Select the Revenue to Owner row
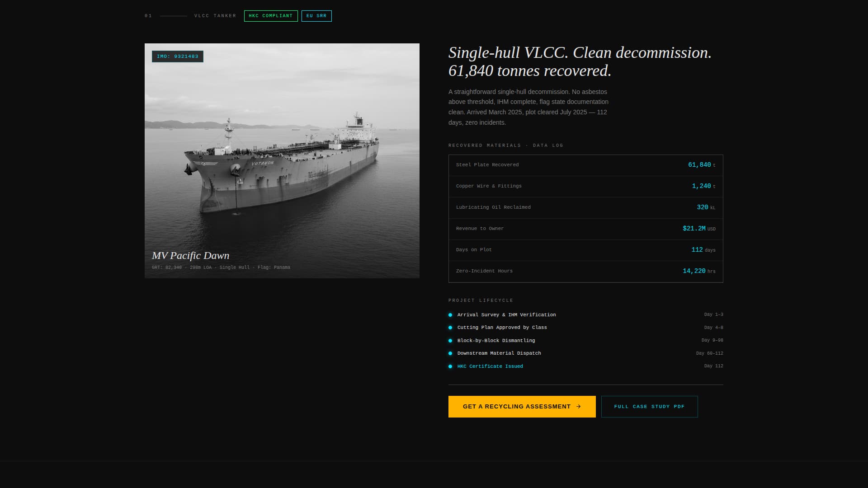 coord(586,229)
